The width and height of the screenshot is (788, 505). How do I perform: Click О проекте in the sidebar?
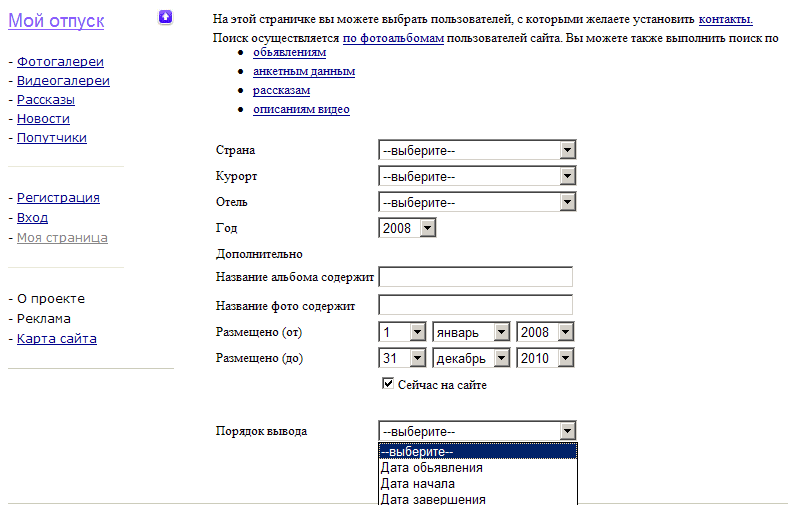click(51, 298)
